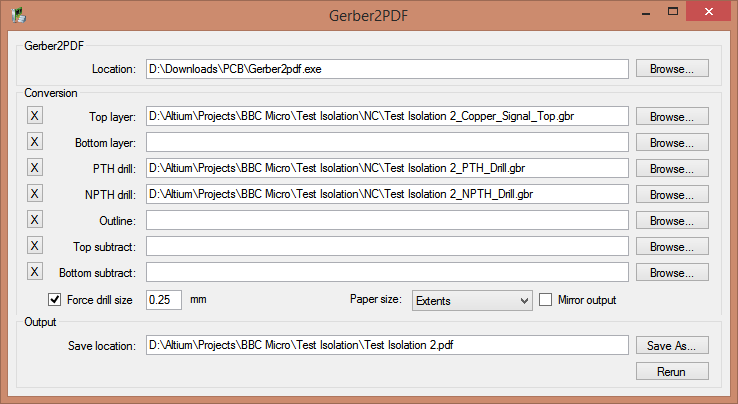
Task: Clear the PTH drill path with X button
Action: pyautogui.click(x=34, y=167)
